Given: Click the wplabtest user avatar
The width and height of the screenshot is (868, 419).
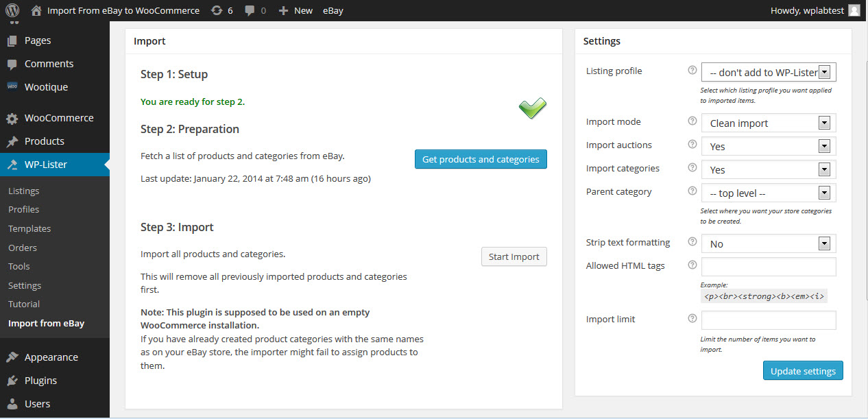Looking at the screenshot, I should tap(854, 10).
